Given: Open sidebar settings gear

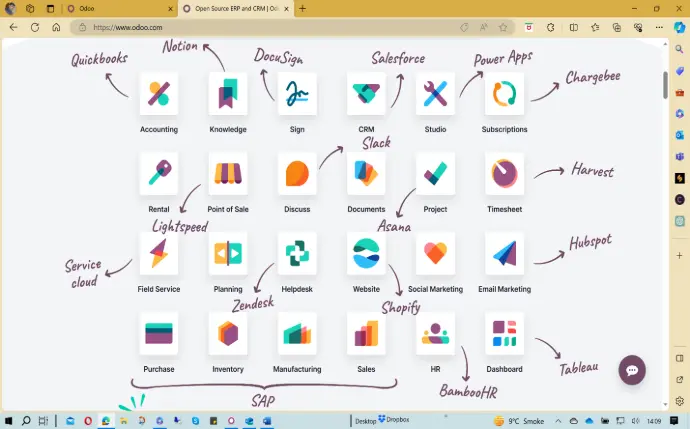Looking at the screenshot, I should 679,401.
